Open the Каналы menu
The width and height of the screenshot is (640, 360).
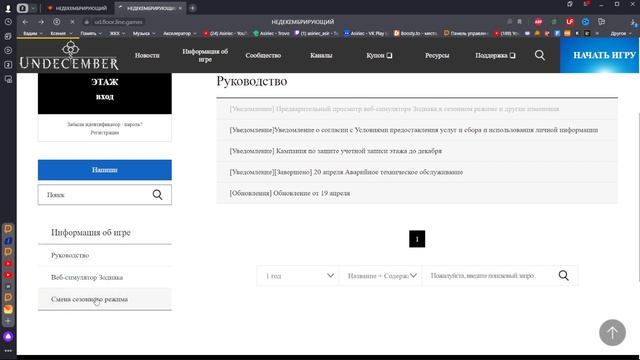tap(321, 55)
